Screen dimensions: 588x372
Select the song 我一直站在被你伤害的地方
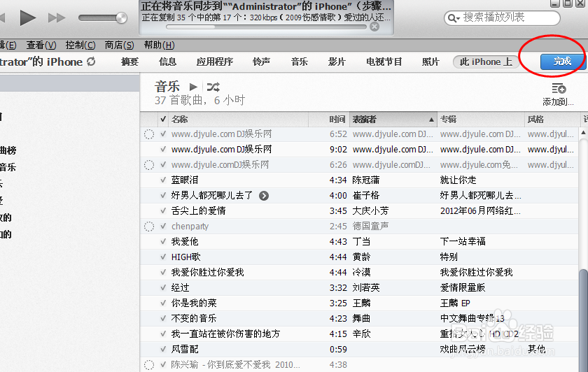[x=225, y=334]
